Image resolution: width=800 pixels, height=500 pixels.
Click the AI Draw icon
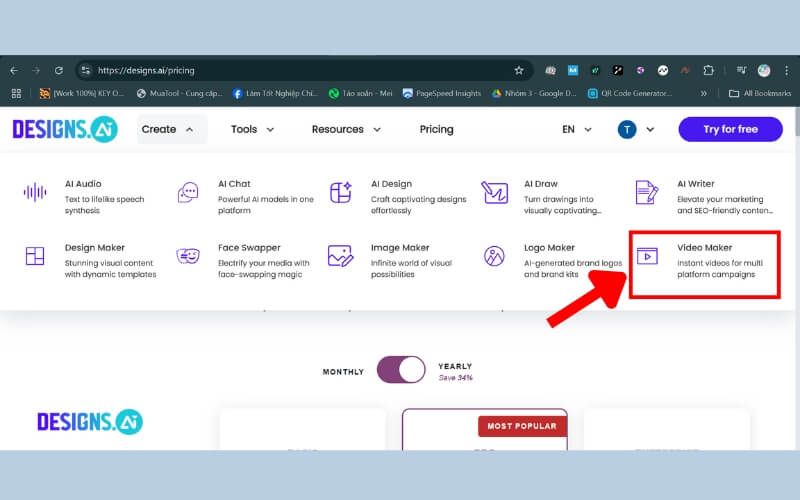point(494,192)
